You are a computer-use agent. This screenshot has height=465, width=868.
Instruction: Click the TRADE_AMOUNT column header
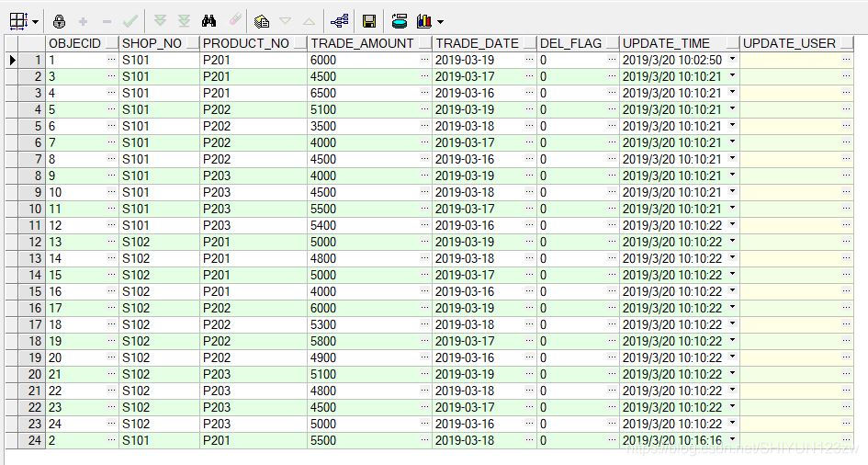coord(370,43)
